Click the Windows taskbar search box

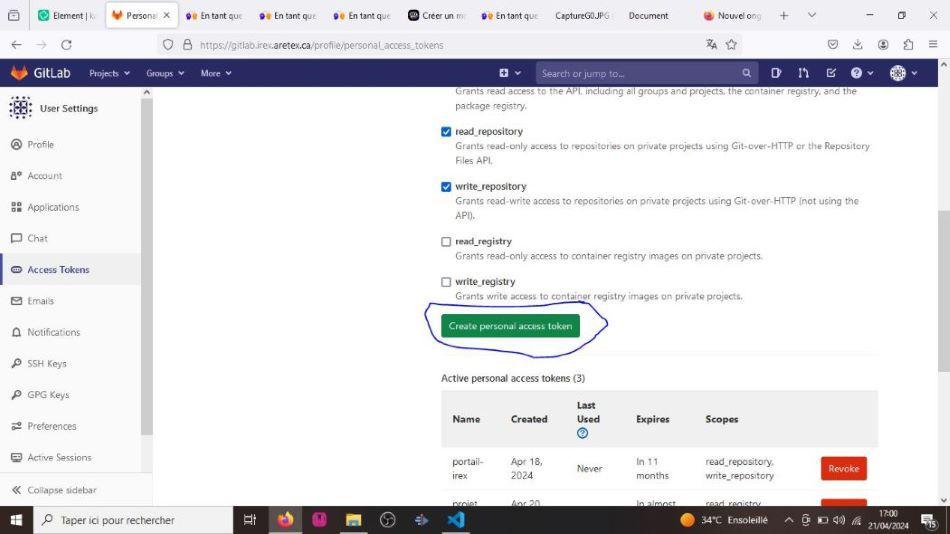[x=133, y=520]
